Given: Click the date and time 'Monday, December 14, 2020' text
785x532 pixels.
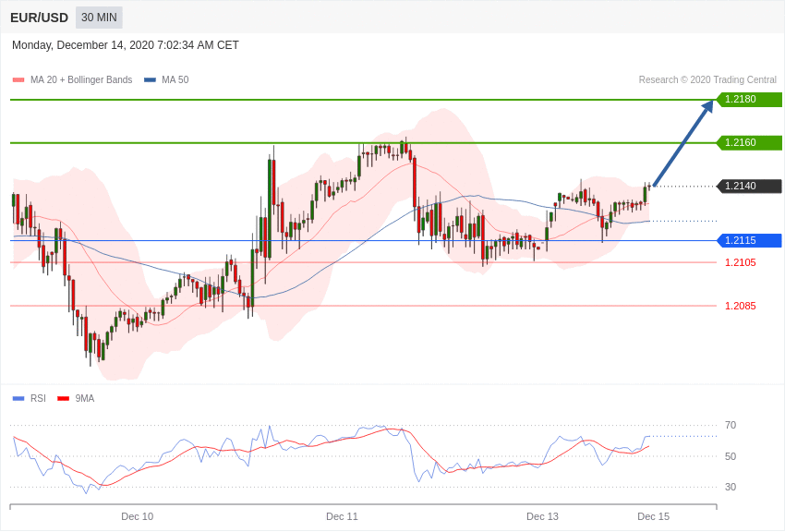Looking at the screenshot, I should (126, 45).
